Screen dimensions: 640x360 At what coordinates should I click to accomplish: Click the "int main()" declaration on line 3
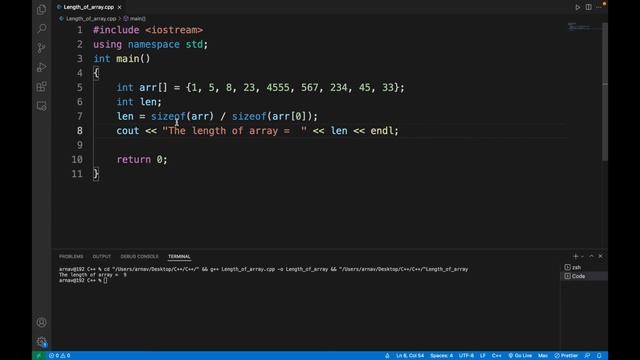pos(122,59)
